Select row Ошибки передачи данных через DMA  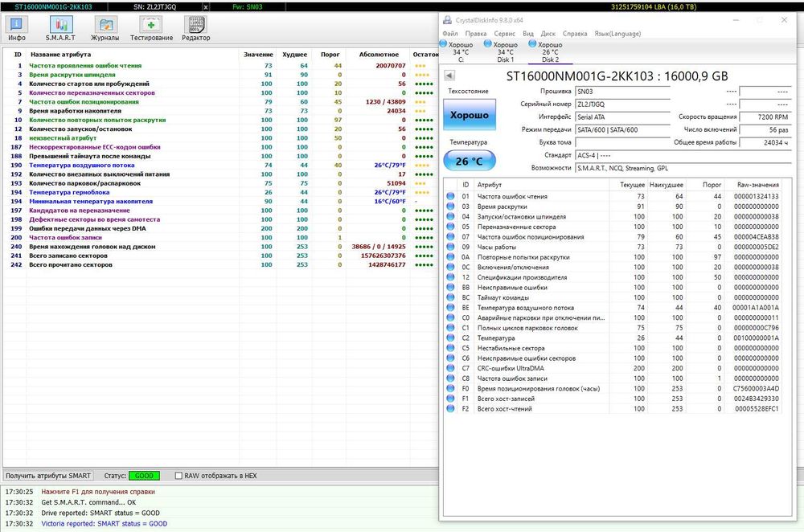pyautogui.click(x=220, y=228)
